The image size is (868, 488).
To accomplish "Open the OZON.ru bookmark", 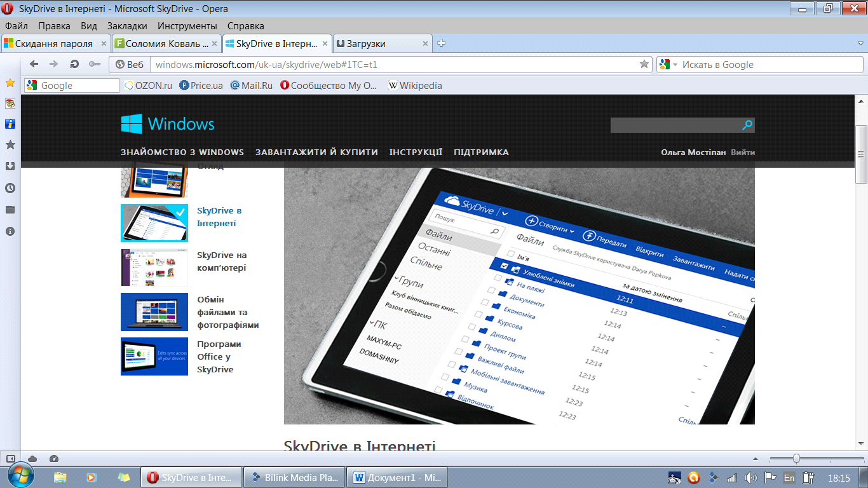I will 149,85.
